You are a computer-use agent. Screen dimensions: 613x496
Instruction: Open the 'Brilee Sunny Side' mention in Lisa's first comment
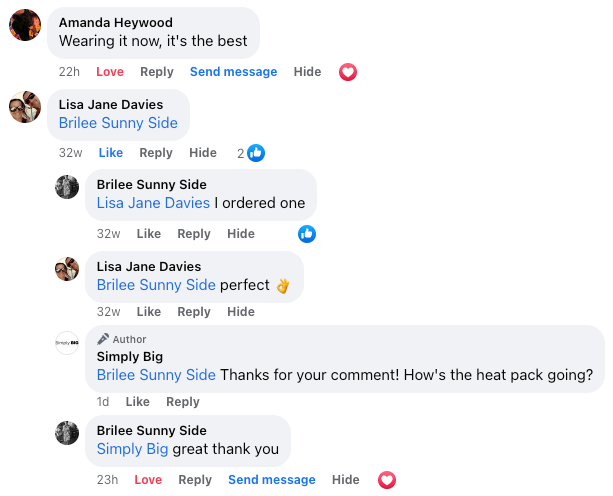click(118, 123)
